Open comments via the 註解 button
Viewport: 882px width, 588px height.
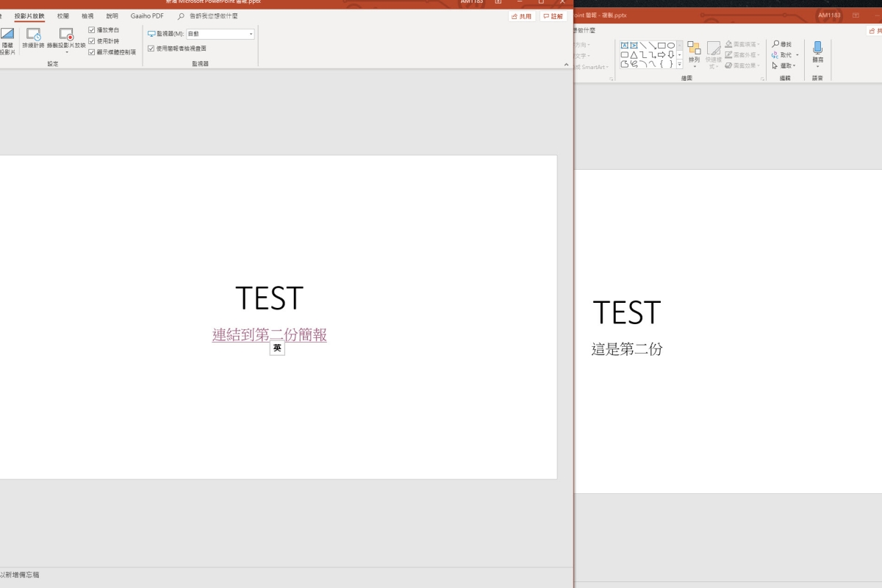click(x=553, y=15)
